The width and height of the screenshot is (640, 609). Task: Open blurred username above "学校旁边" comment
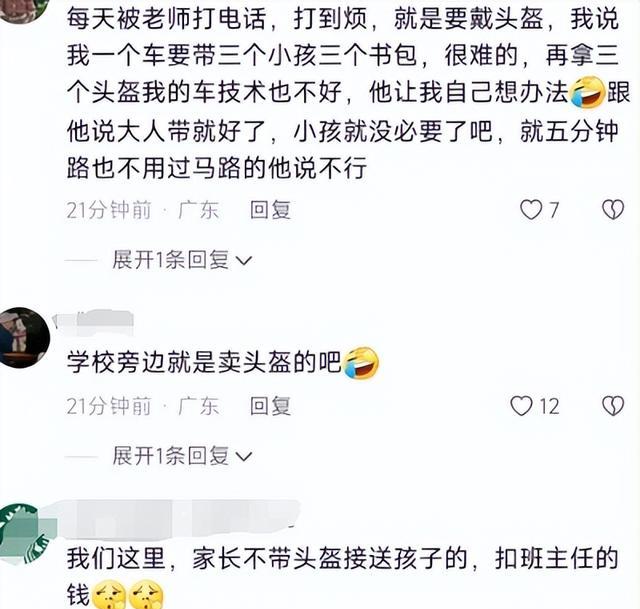pos(93,320)
